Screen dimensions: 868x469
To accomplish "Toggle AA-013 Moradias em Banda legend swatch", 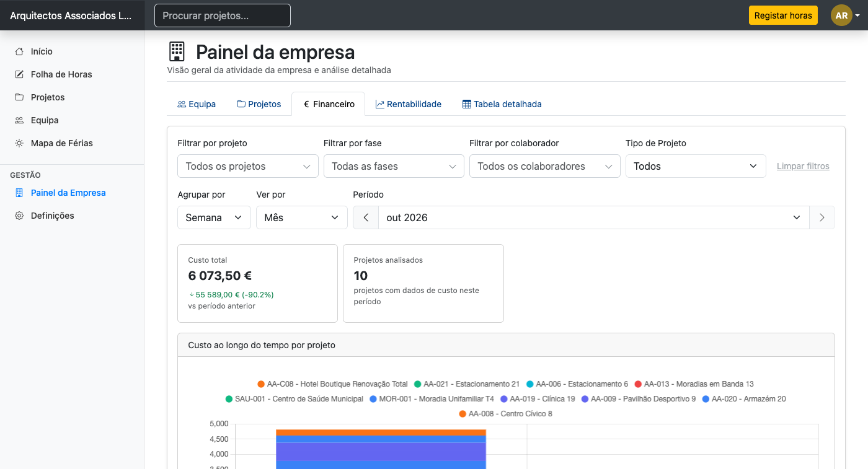I will click(x=638, y=384).
